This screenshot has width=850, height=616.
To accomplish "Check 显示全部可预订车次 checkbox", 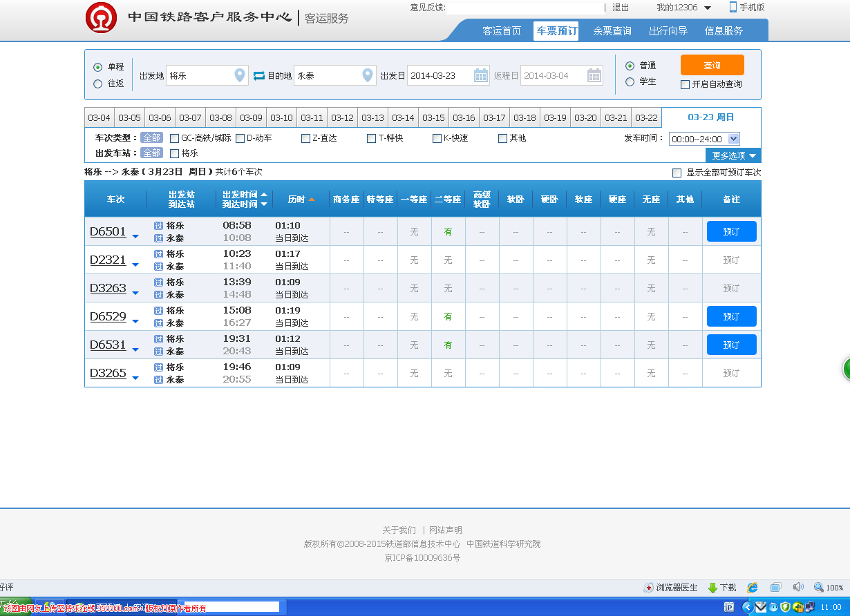I will 677,173.
